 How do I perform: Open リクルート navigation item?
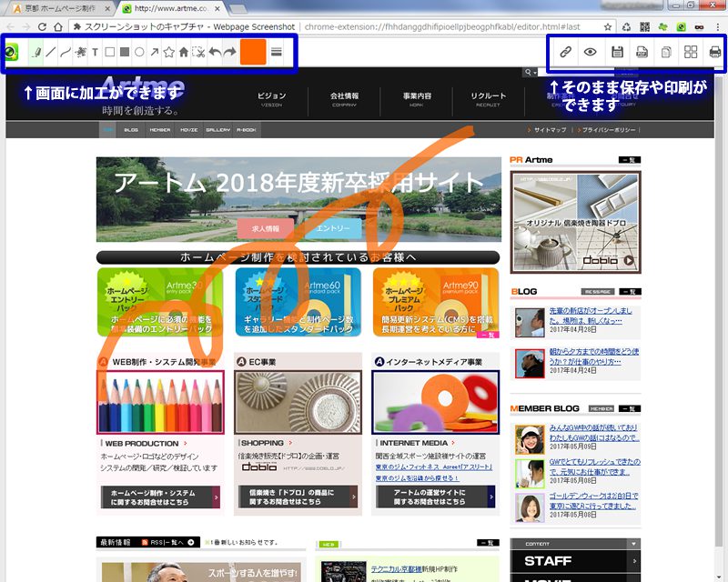point(488,99)
